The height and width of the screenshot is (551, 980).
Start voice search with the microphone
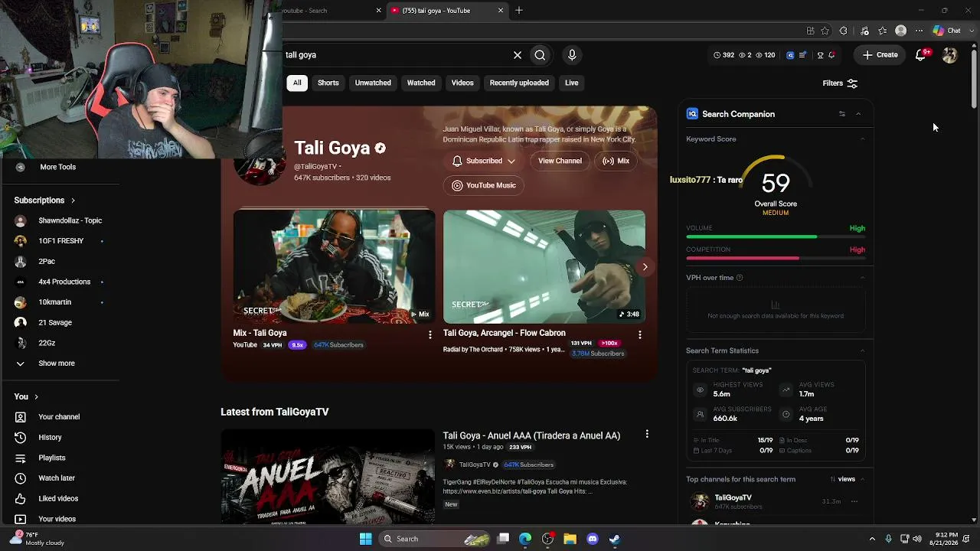click(x=572, y=55)
